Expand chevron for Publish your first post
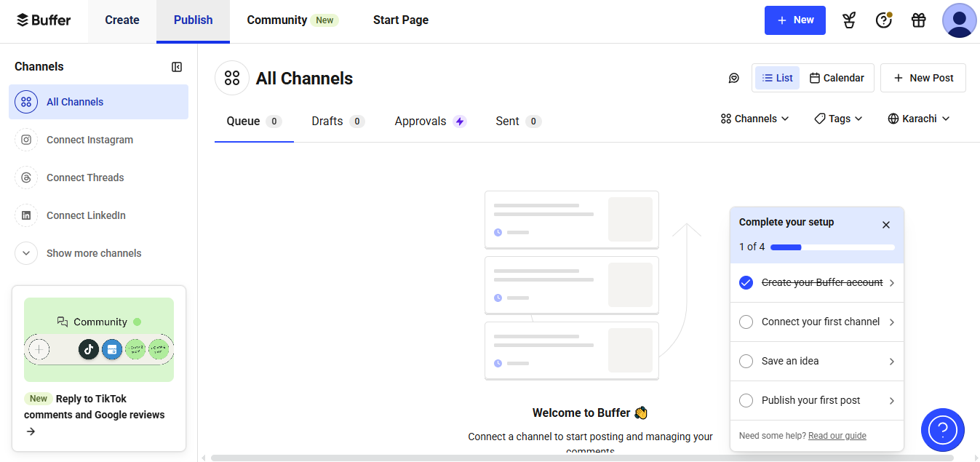Image resolution: width=980 pixels, height=462 pixels. (x=892, y=401)
